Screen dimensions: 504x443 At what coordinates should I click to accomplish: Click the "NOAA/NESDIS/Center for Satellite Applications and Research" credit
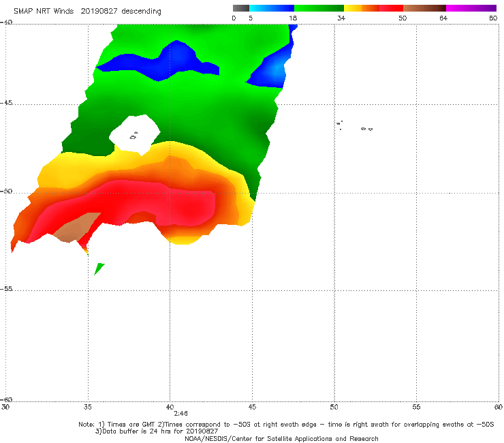(x=281, y=438)
